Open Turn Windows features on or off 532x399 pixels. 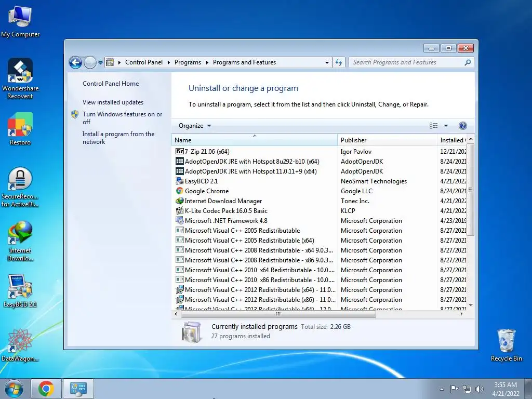coord(122,118)
